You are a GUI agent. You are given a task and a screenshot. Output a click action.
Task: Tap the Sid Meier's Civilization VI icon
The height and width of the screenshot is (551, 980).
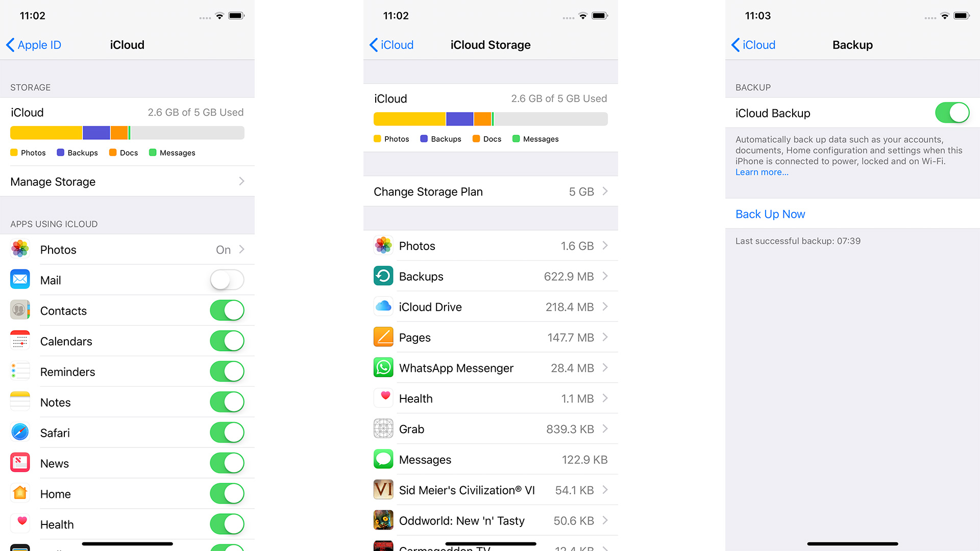[383, 490]
